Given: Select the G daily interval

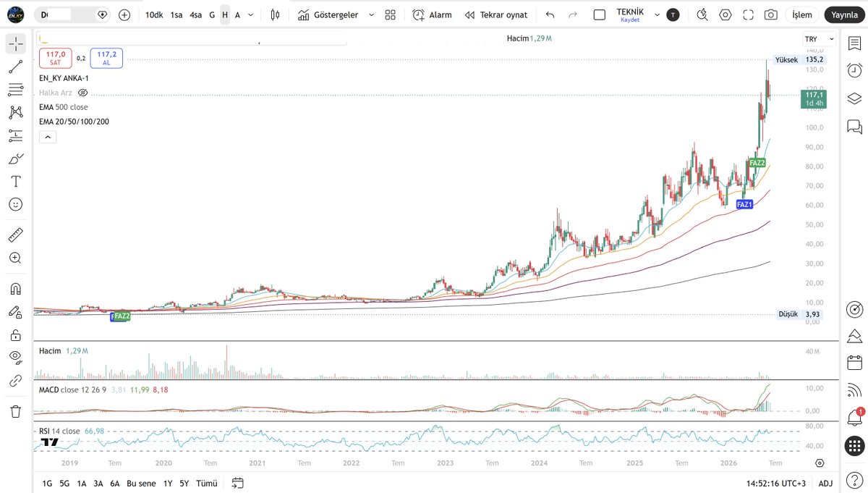Looking at the screenshot, I should pyautogui.click(x=212, y=14).
